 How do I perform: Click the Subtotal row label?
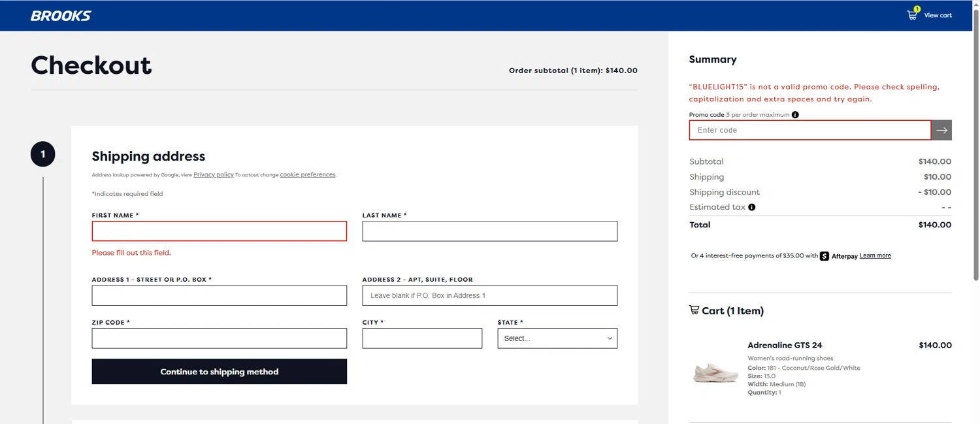coord(706,161)
